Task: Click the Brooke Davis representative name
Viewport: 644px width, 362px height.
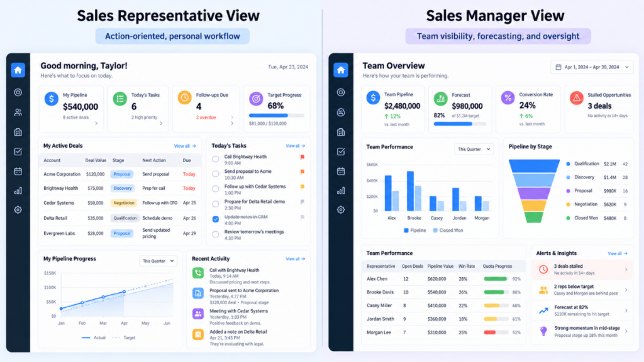Action: (380, 293)
